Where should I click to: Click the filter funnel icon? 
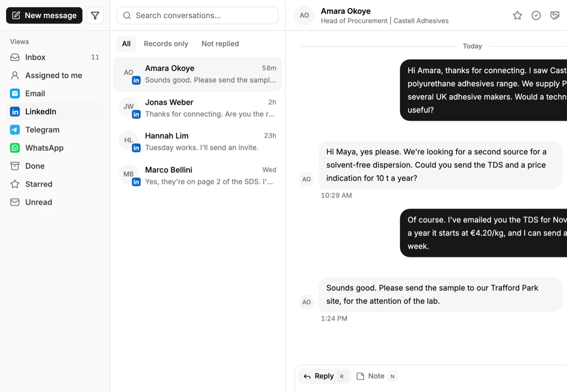click(x=95, y=16)
